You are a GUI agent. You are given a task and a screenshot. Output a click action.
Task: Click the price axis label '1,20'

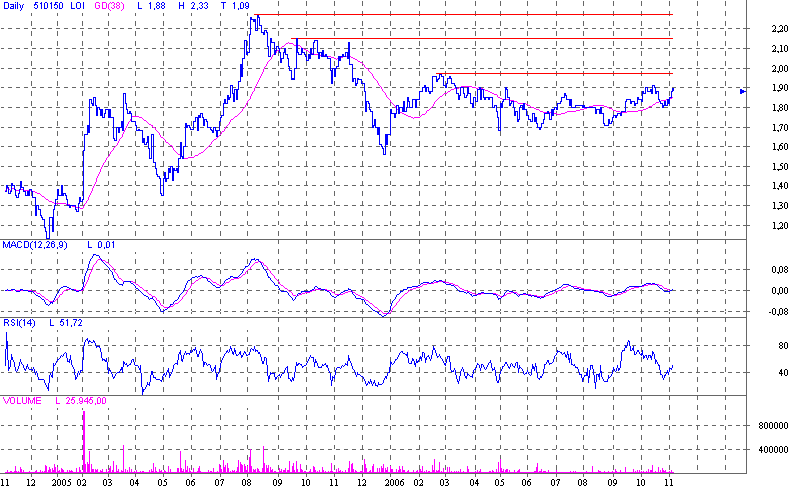(x=780, y=226)
